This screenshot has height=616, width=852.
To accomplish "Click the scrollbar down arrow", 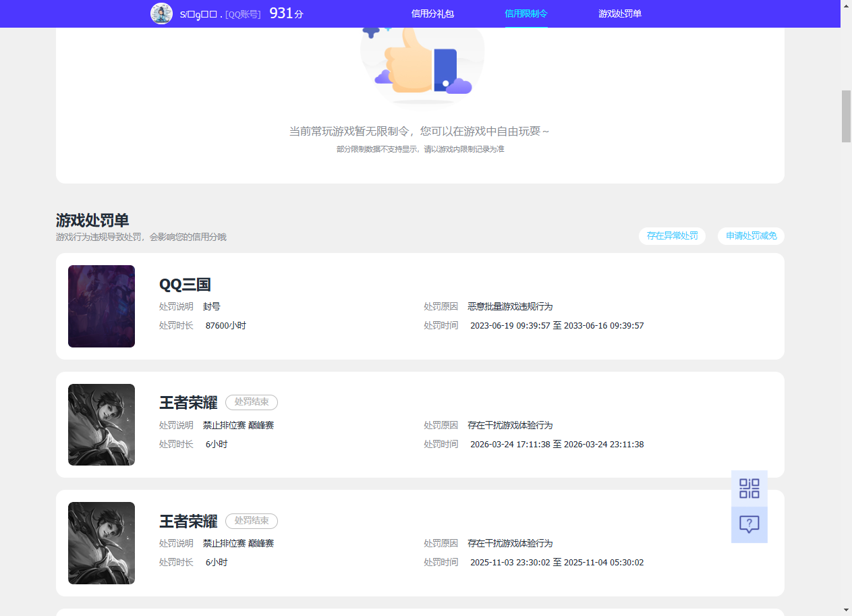I will pos(847,611).
